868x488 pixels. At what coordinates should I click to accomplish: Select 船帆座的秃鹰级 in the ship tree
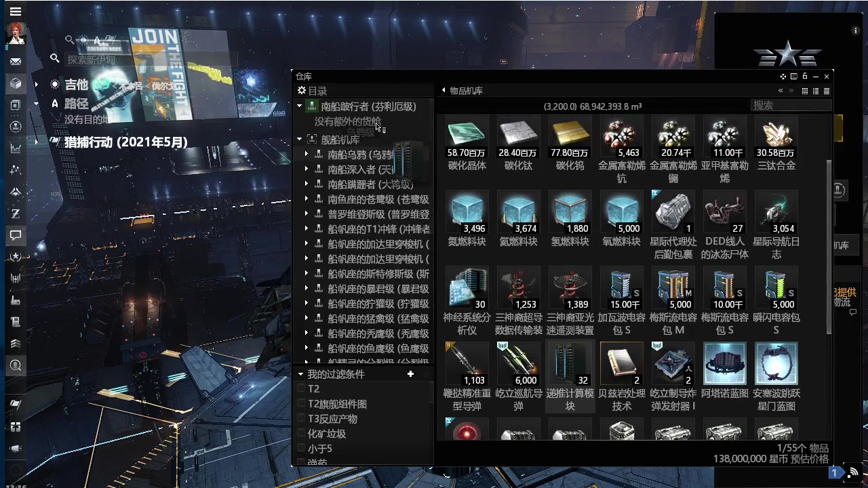click(378, 333)
